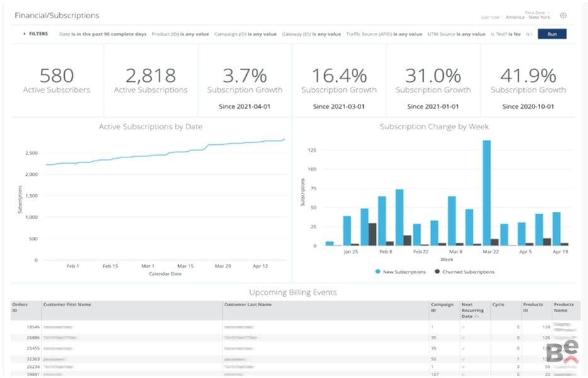Select the Date is in the past 90 complete days filter
588x378 pixels.
click(x=103, y=34)
